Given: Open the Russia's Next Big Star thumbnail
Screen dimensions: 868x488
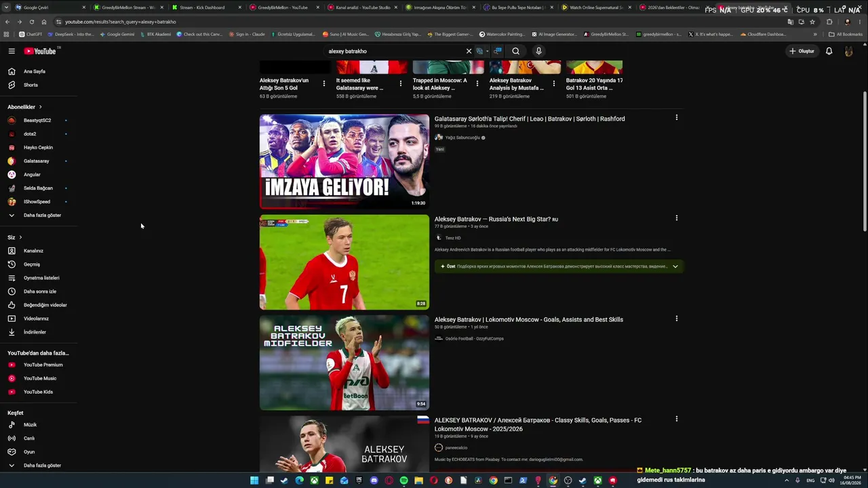Looking at the screenshot, I should [x=344, y=262].
